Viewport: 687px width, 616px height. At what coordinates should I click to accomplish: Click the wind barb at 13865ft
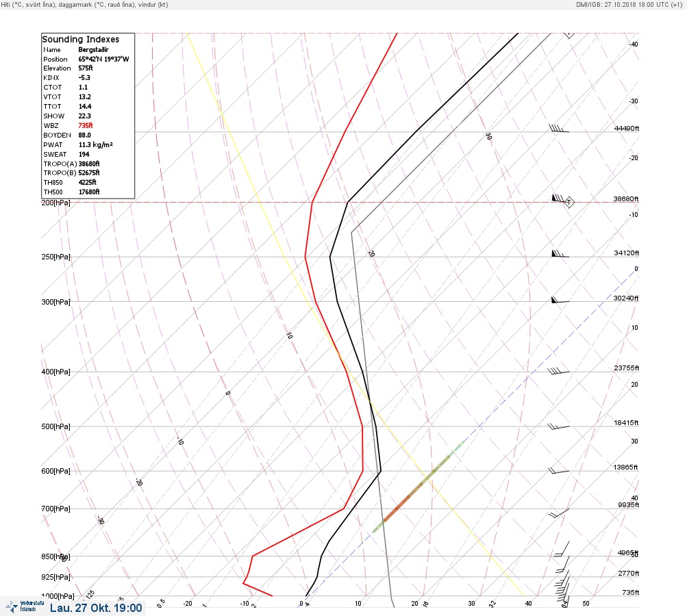(x=559, y=471)
